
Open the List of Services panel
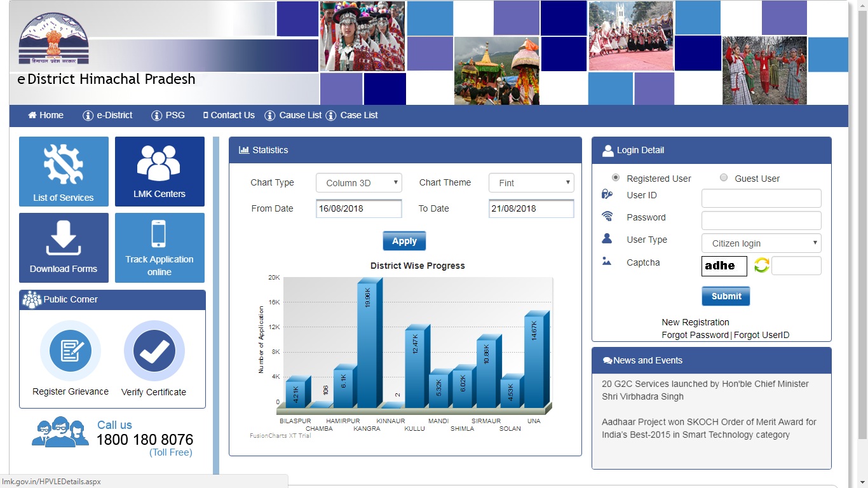(x=64, y=172)
